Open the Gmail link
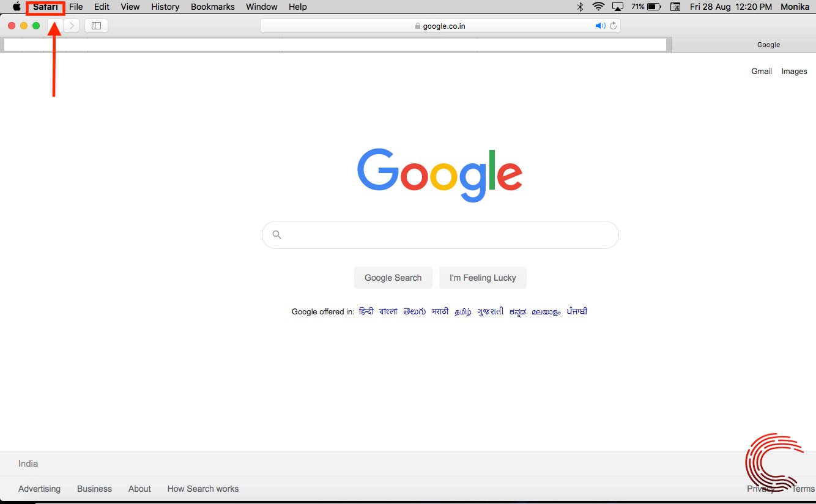Screen dimensions: 816x504 click(x=762, y=71)
